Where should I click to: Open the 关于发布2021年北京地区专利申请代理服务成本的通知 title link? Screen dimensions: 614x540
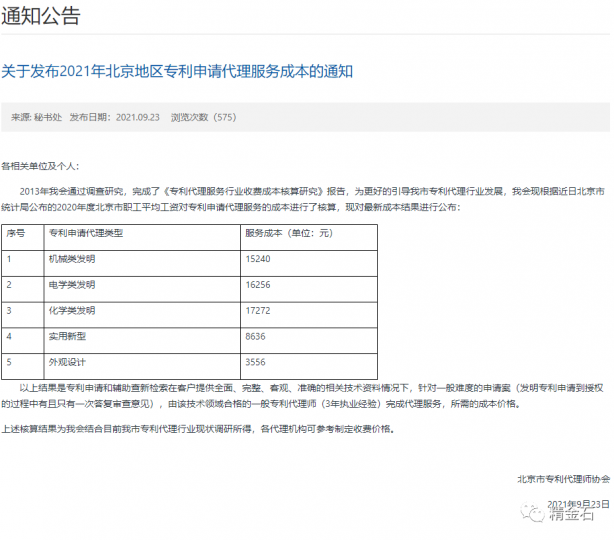point(177,71)
